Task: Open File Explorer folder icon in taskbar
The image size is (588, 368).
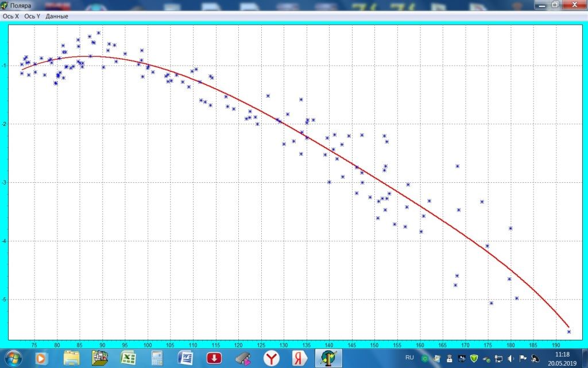Action: point(71,358)
